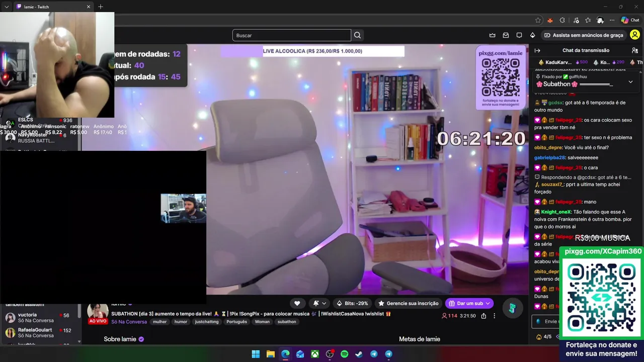
Task: Click the Sobre lamie heading
Action: (120, 339)
